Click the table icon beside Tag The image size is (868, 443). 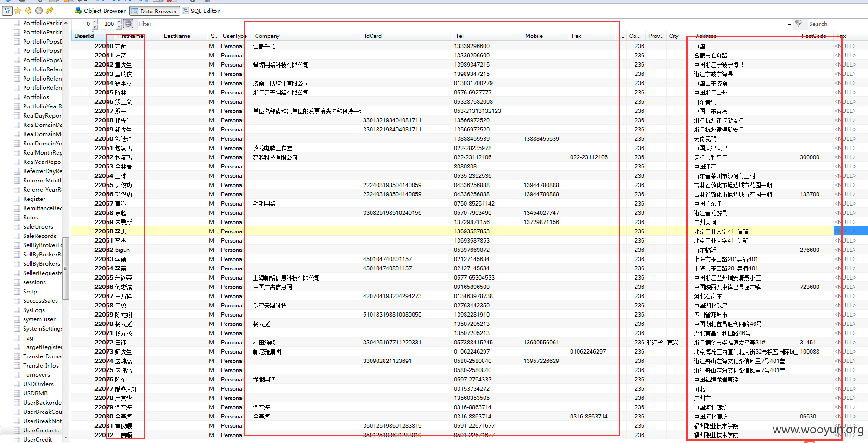[17, 338]
